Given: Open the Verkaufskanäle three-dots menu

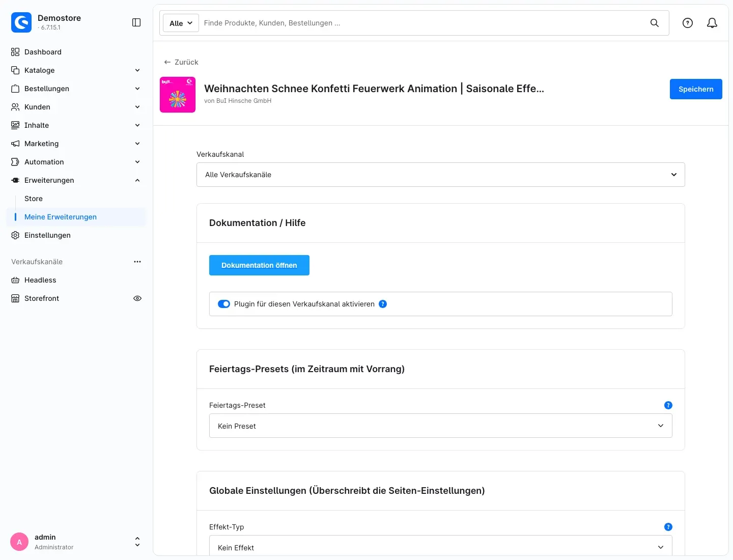Looking at the screenshot, I should click(x=137, y=262).
